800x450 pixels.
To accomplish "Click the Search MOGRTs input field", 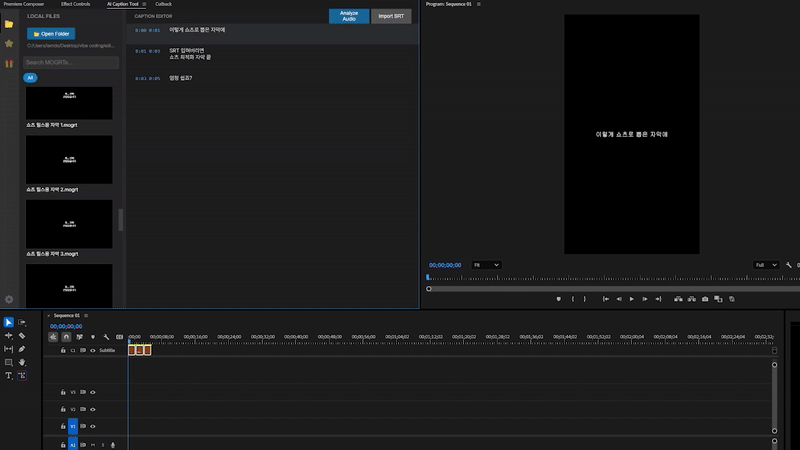I will click(x=71, y=62).
